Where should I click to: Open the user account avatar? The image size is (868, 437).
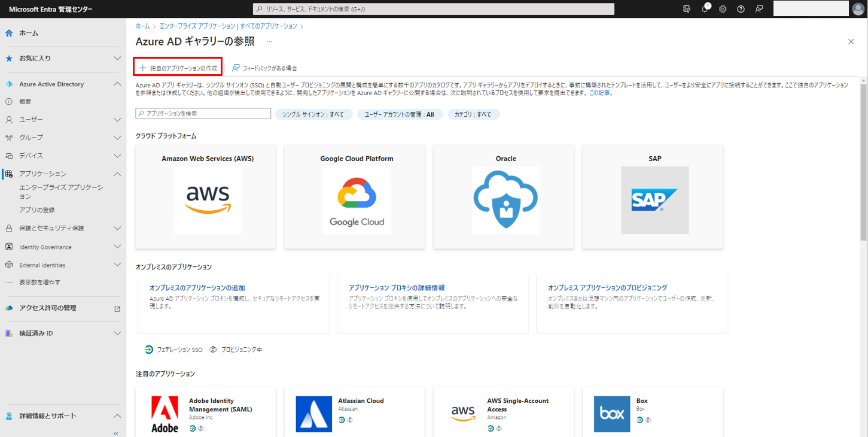858,9
